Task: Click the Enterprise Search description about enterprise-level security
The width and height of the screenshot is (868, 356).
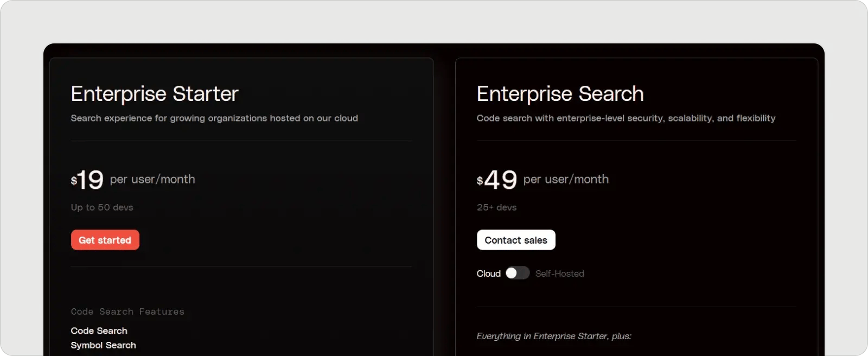Action: coord(626,118)
